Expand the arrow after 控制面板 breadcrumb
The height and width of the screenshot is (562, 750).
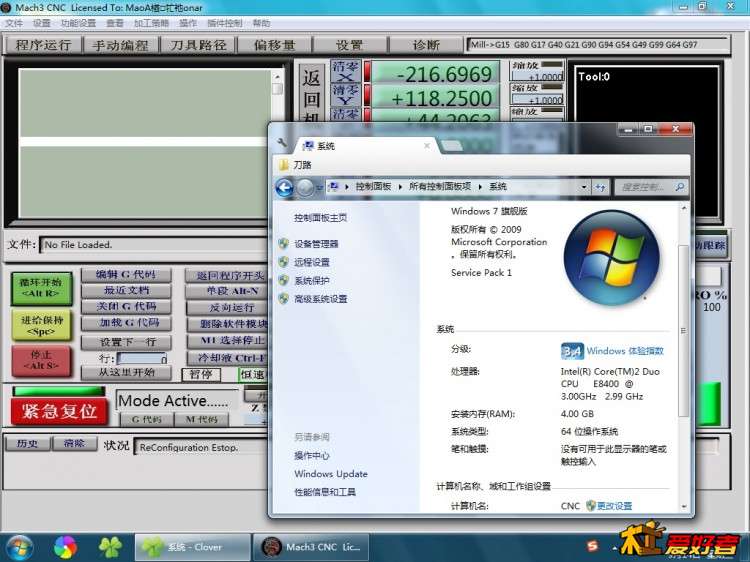click(400, 187)
